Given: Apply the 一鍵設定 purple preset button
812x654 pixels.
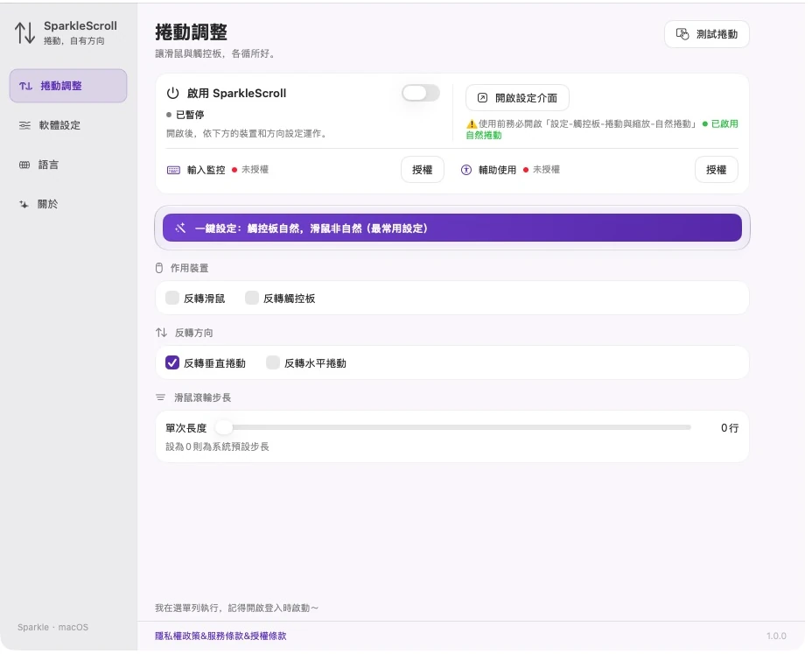Looking at the screenshot, I should pyautogui.click(x=452, y=228).
